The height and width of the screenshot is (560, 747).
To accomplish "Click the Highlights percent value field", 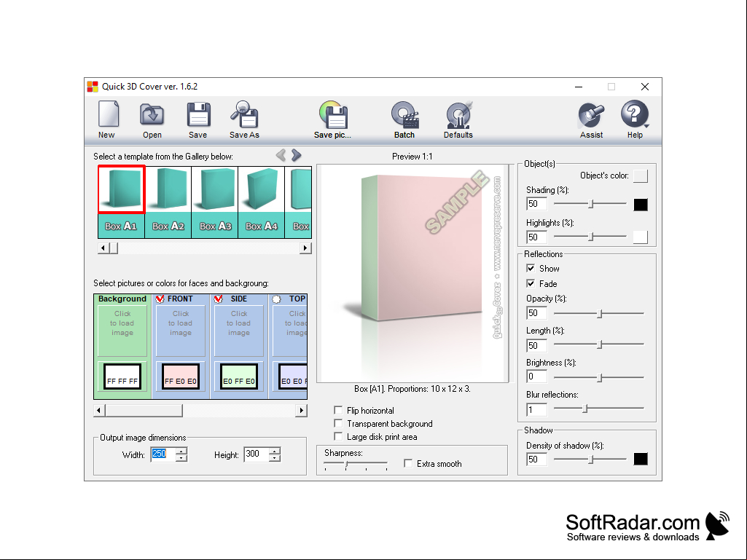I will click(x=536, y=237).
